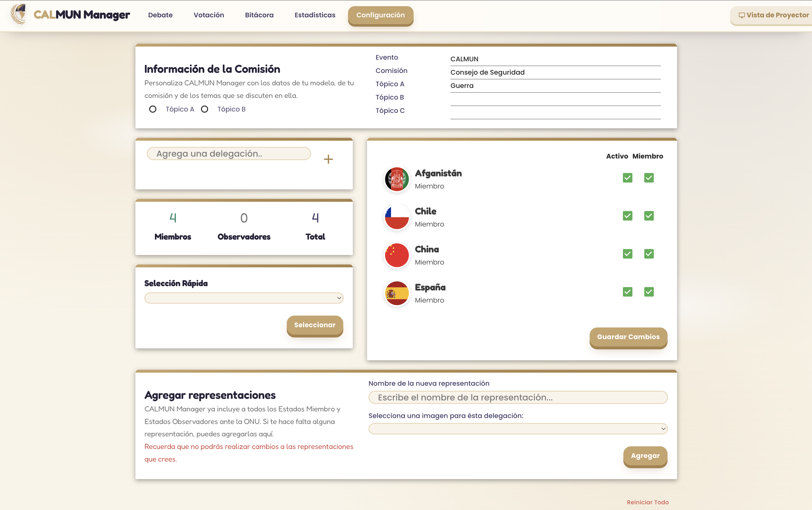The height and width of the screenshot is (510, 812).
Task: Go to the Bitácora tab
Action: click(x=259, y=15)
